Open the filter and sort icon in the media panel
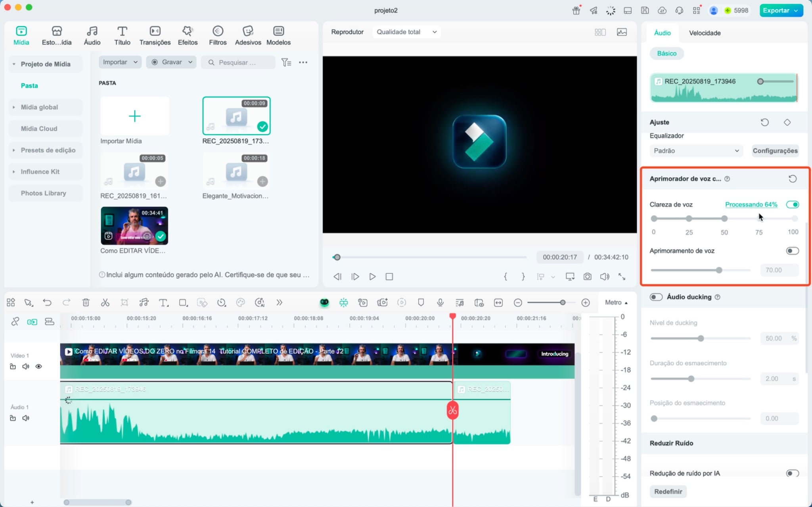The height and width of the screenshot is (507, 812). pyautogui.click(x=286, y=62)
